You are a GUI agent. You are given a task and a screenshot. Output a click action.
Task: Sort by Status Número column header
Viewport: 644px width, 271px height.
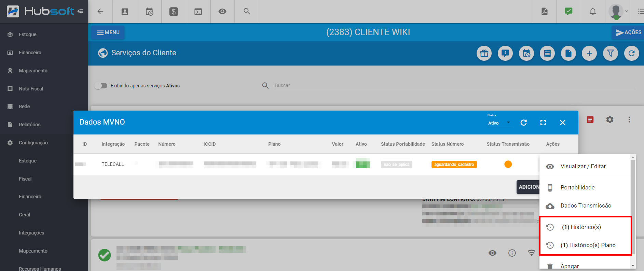pyautogui.click(x=448, y=144)
